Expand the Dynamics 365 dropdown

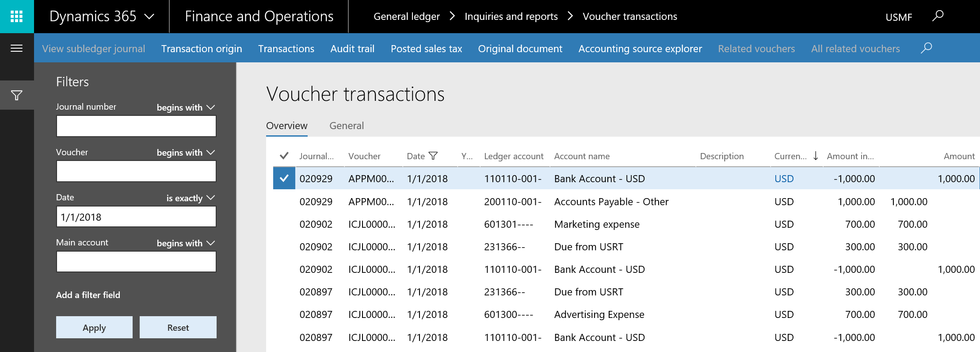pyautogui.click(x=150, y=17)
